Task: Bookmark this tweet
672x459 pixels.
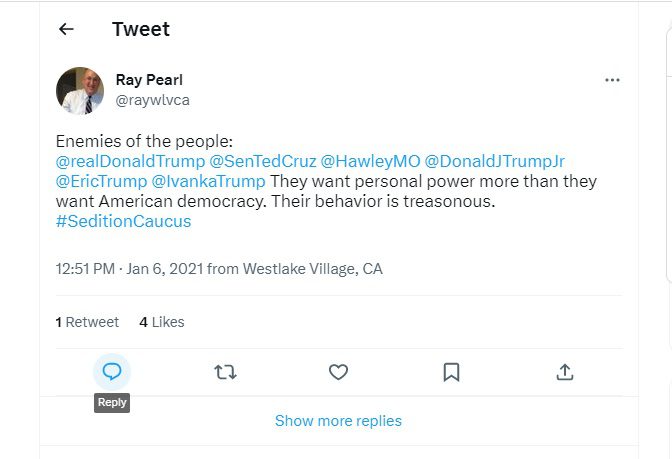Action: point(451,372)
